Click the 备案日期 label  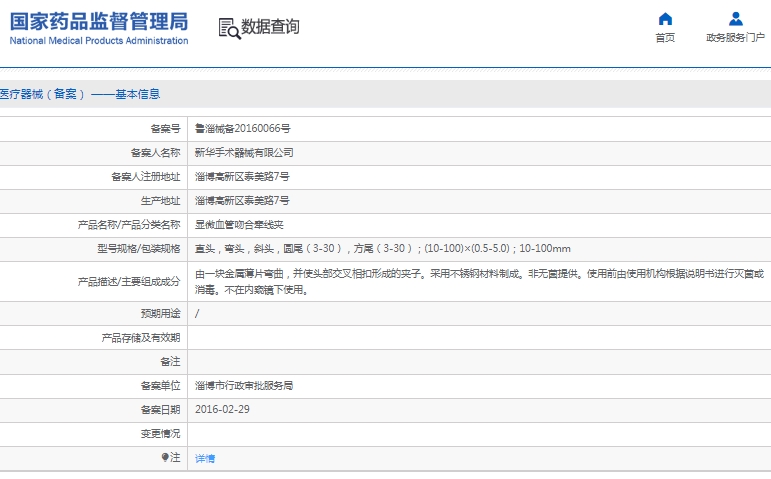pyautogui.click(x=160, y=409)
